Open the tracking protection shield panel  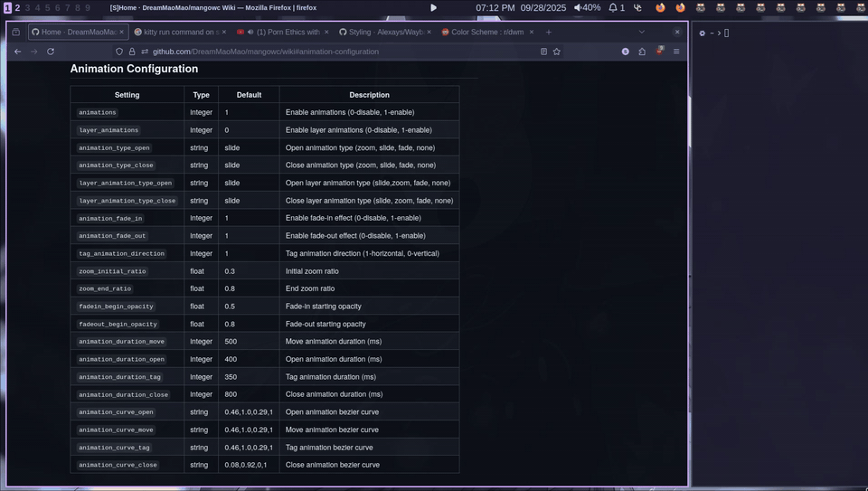[119, 52]
